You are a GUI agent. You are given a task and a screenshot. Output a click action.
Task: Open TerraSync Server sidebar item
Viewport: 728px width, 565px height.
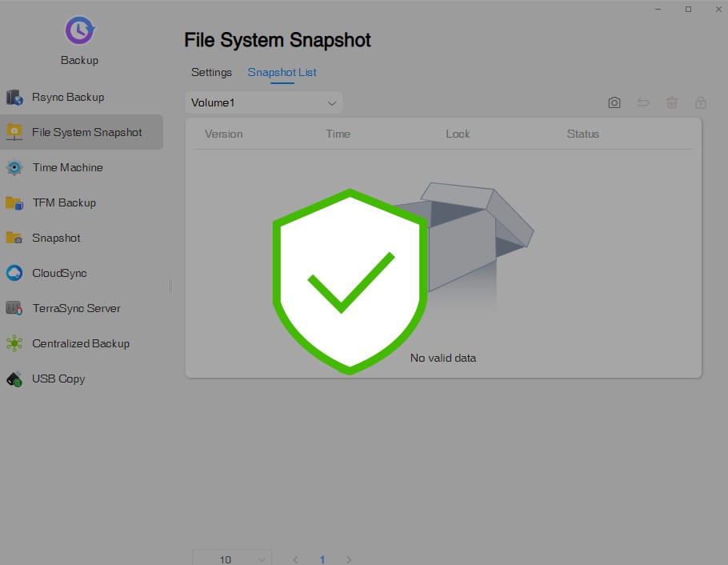tap(76, 308)
